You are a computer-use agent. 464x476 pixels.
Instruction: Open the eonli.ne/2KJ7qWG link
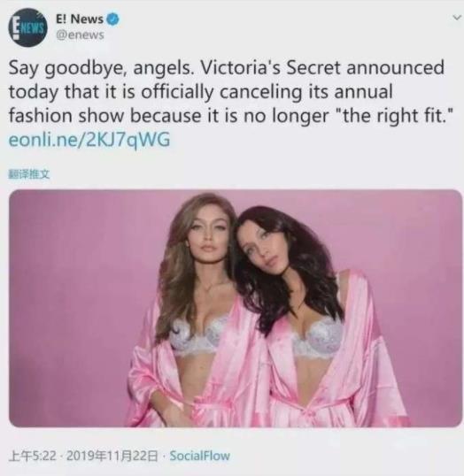click(89, 141)
